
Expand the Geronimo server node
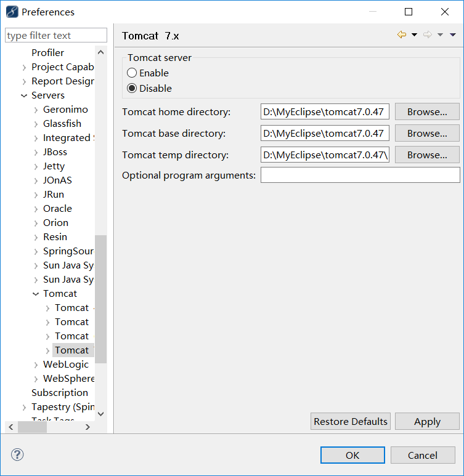(36, 110)
